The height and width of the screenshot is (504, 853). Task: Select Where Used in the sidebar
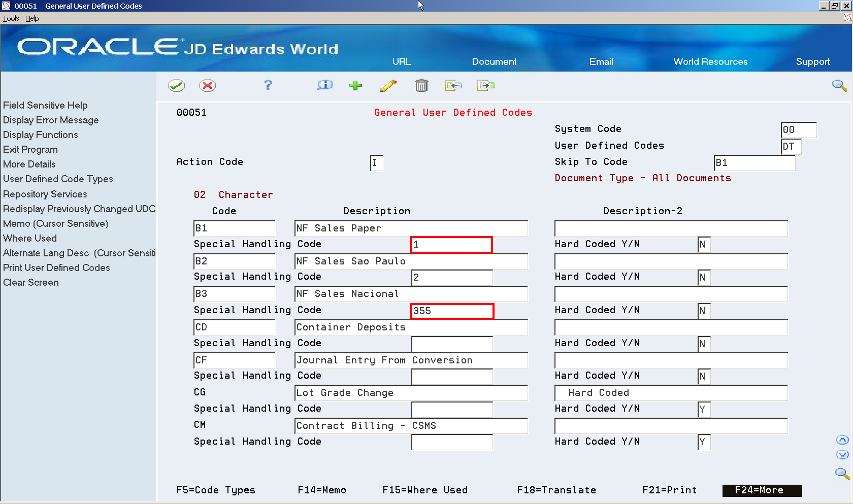coord(30,238)
